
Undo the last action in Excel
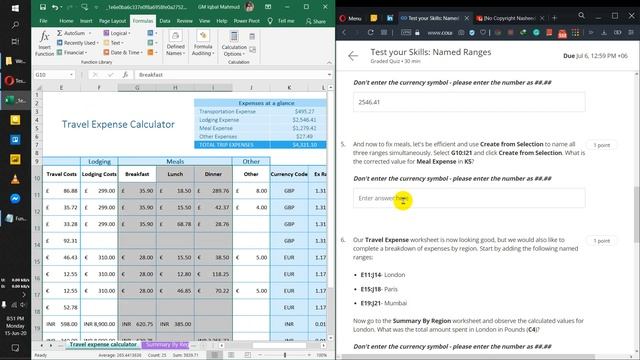tap(55, 7)
